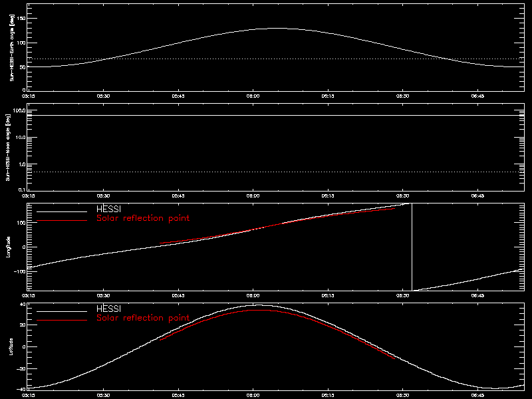Click red reflection legend line sample in Longitude plot
This screenshot has width=532, height=399.
(62, 221)
